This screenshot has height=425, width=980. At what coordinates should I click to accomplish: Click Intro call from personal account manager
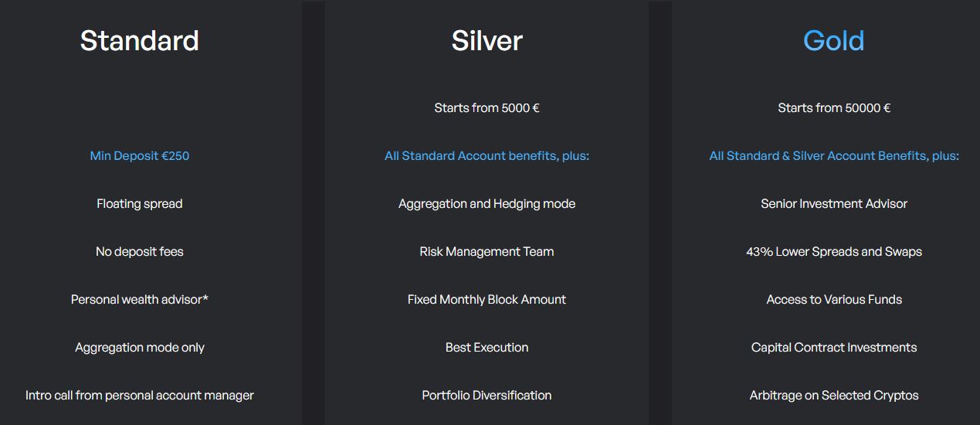pyautogui.click(x=139, y=395)
